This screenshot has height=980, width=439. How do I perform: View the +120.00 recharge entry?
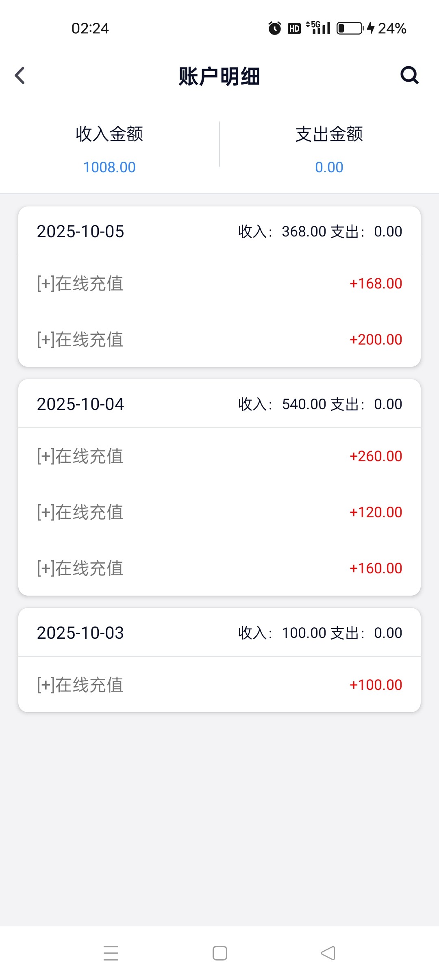click(219, 512)
